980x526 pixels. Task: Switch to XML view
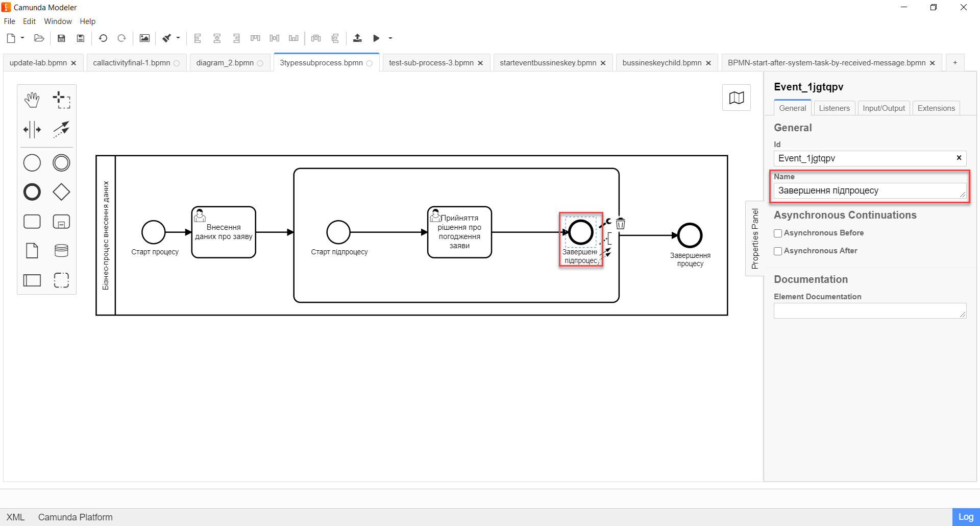(x=15, y=517)
